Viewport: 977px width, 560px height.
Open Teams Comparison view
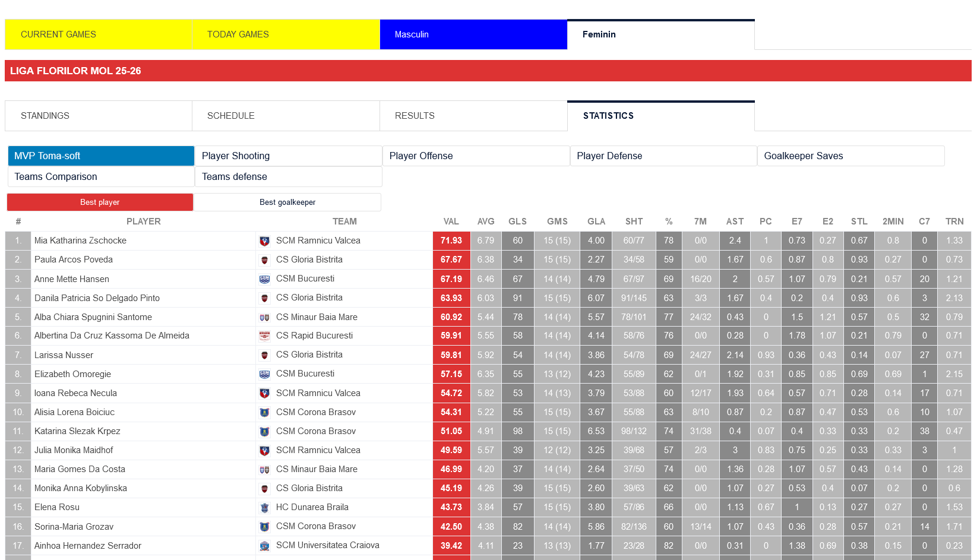tap(100, 177)
